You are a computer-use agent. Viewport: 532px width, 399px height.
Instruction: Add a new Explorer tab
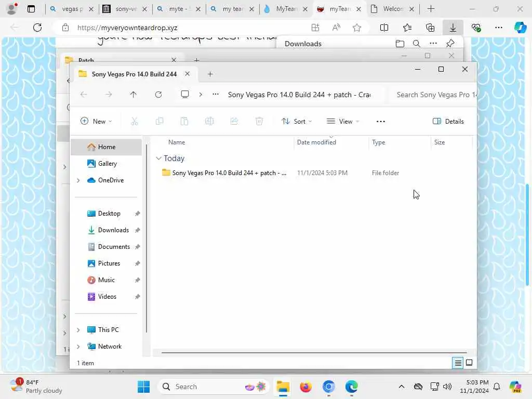[210, 74]
